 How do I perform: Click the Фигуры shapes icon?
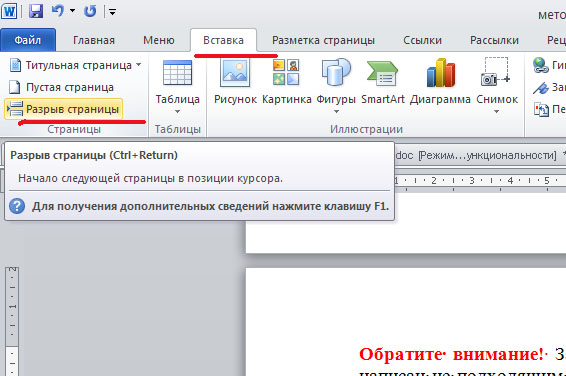click(x=336, y=72)
